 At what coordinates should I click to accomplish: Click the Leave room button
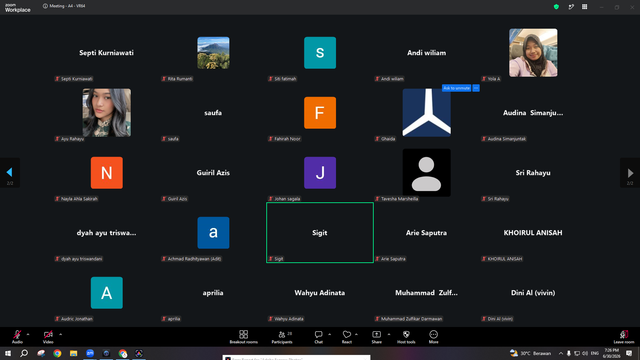point(624,337)
